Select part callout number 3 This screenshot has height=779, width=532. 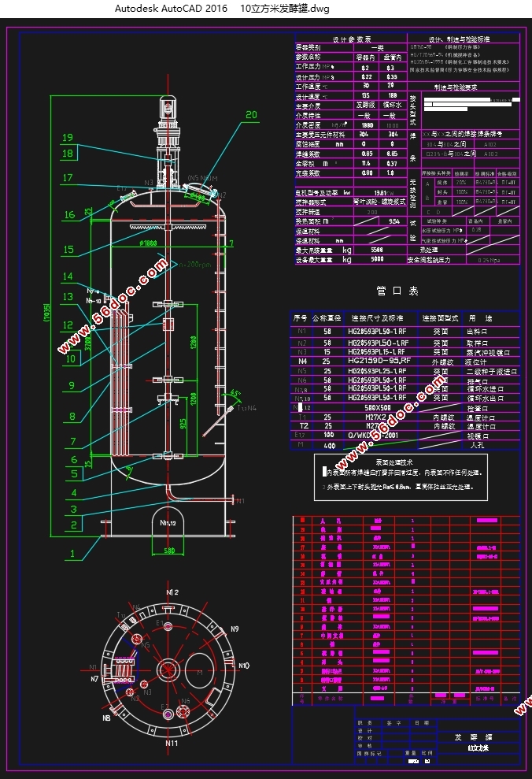(x=73, y=509)
